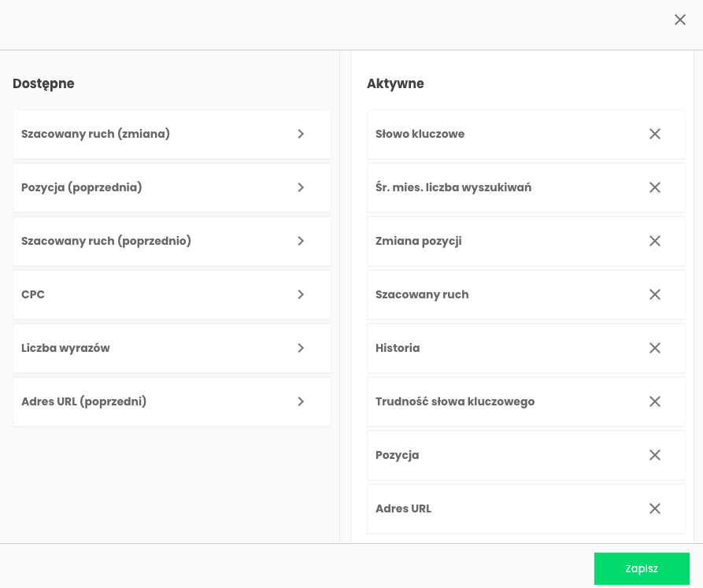Select the 'Historia' active item row
The height and width of the screenshot is (588, 703).
pos(526,348)
